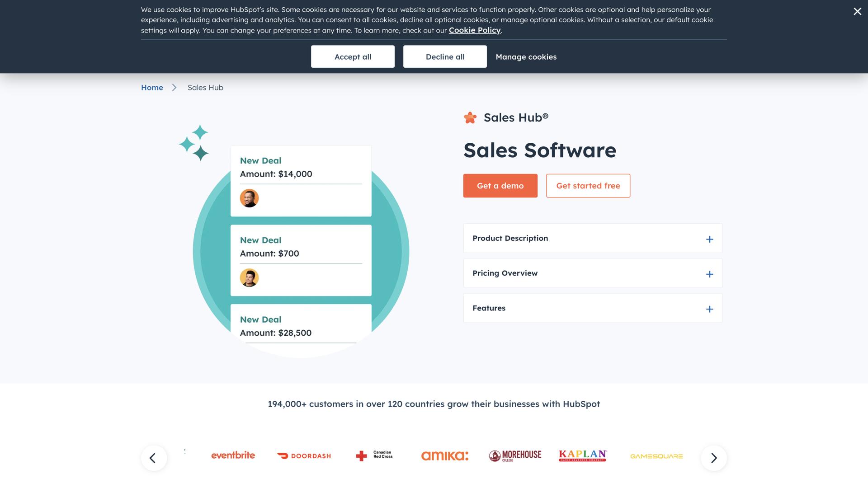Navigate to Home via breadcrumb
The height and width of the screenshot is (488, 868).
tap(152, 87)
